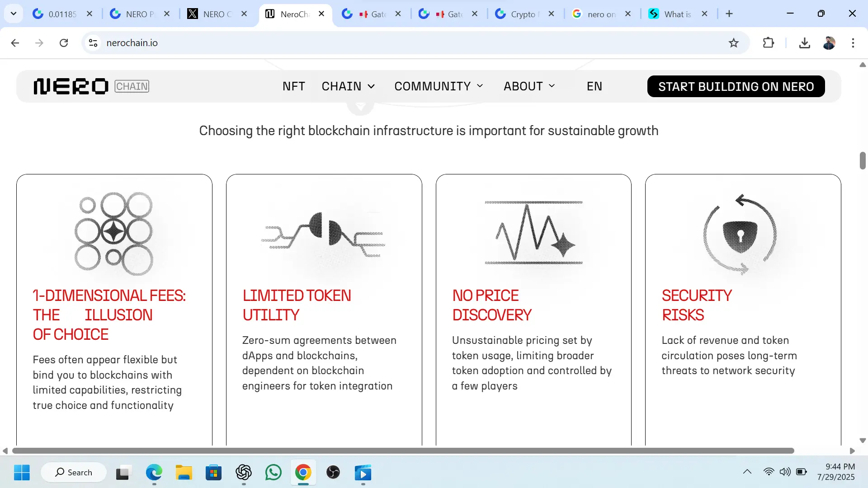Open the EN language selector

point(594,86)
